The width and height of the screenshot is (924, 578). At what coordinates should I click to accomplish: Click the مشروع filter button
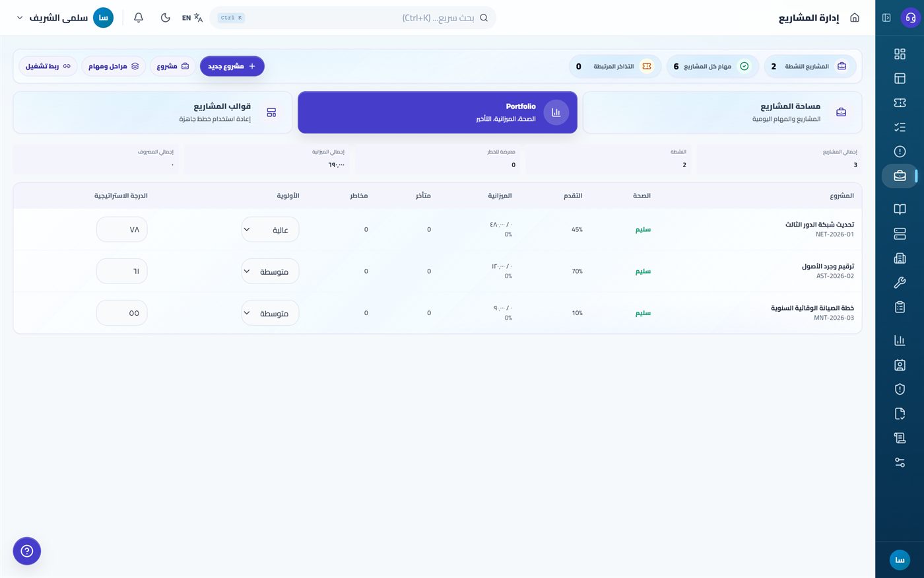(173, 66)
